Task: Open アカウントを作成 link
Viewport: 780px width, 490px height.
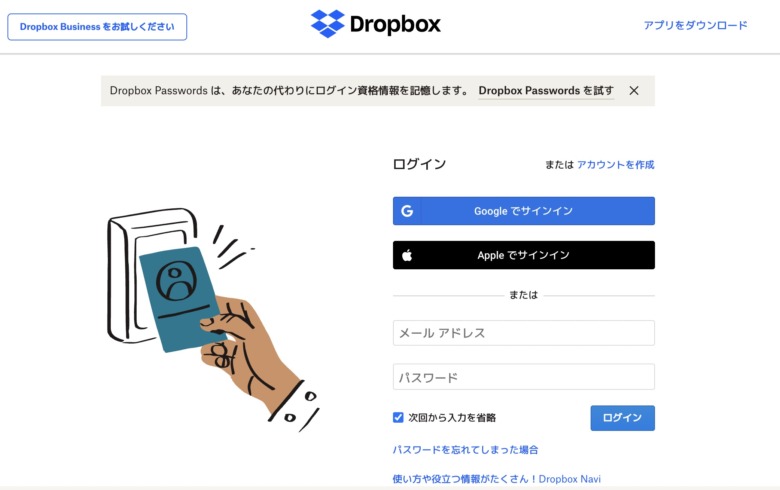Action: (x=615, y=165)
